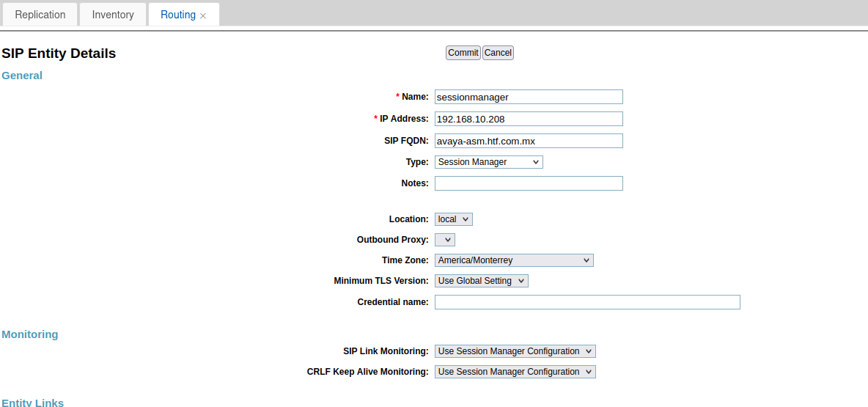
Task: Open the Inventory tab
Action: coord(113,15)
